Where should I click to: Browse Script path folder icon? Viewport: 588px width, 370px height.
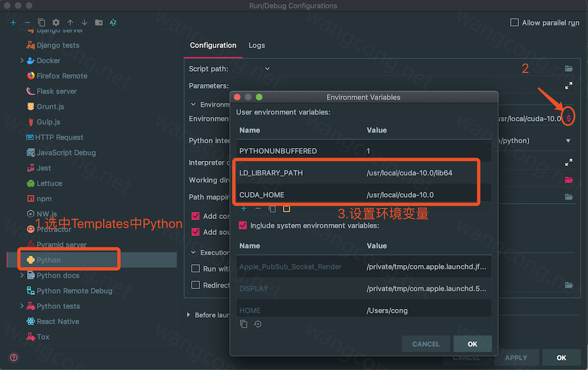tap(569, 69)
